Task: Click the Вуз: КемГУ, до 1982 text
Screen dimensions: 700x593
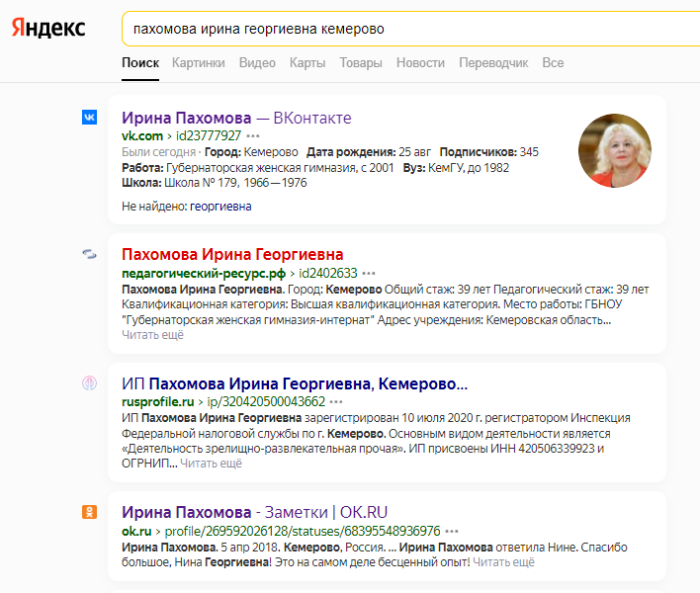Action: (x=456, y=168)
